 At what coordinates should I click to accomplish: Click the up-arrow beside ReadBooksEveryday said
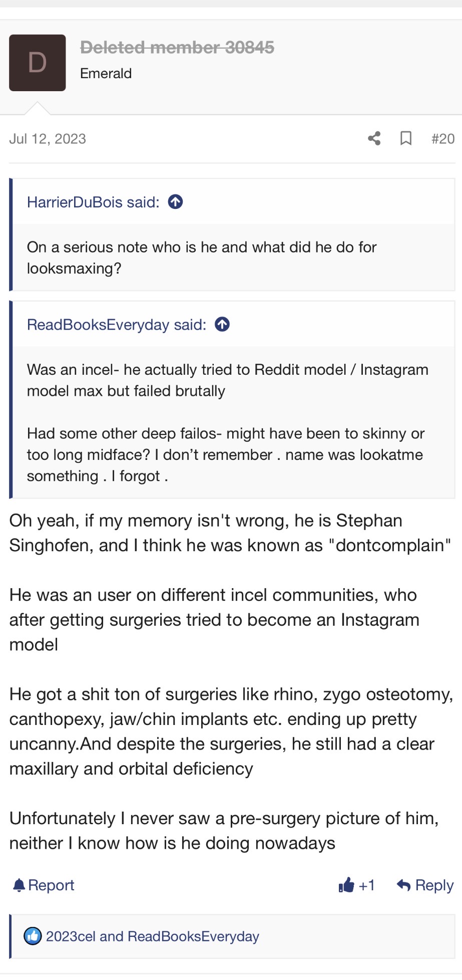[x=222, y=325]
